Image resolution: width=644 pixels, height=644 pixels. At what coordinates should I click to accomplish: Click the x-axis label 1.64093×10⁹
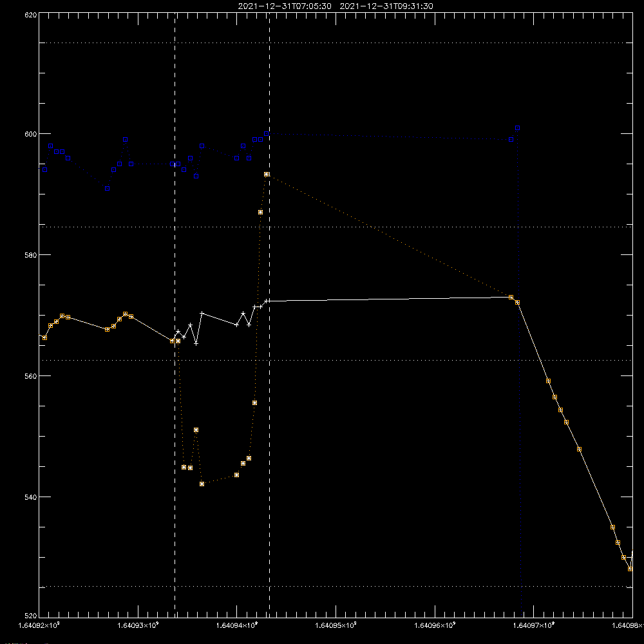(x=138, y=625)
